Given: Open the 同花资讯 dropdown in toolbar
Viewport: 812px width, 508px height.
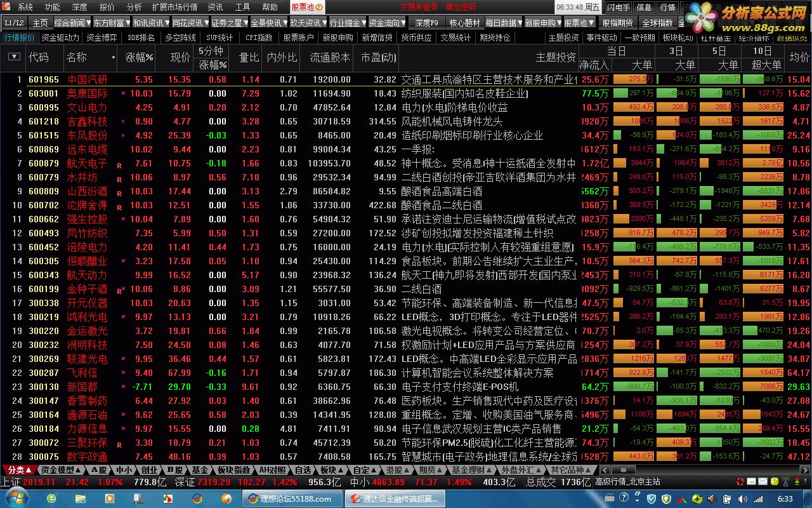Looking at the screenshot, I should point(190,23).
